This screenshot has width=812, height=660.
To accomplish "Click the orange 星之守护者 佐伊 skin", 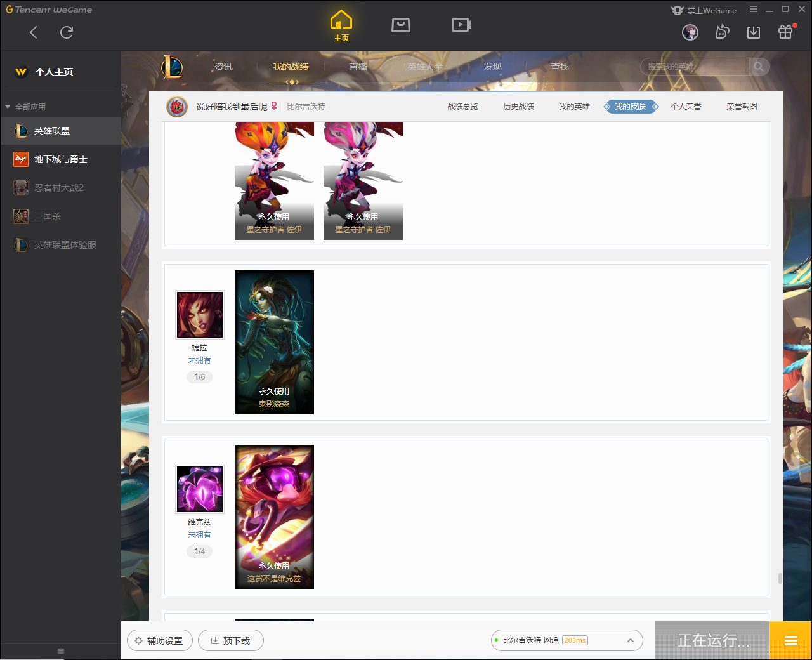I will point(274,181).
